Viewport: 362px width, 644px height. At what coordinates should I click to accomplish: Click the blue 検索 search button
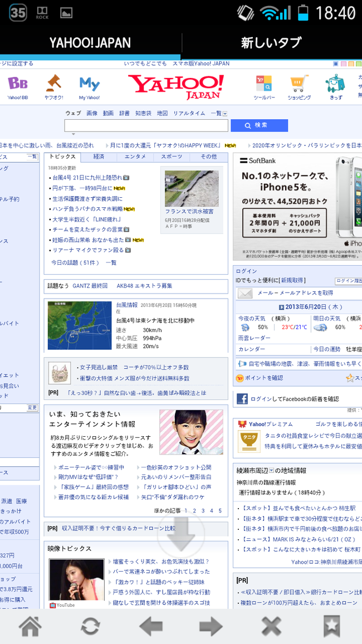(260, 125)
